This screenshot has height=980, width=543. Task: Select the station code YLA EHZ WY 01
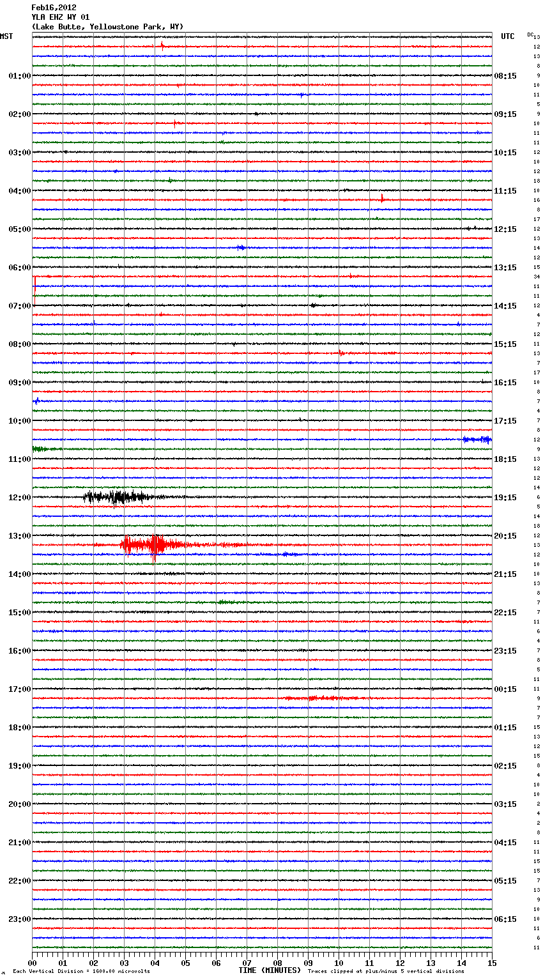[x=61, y=17]
